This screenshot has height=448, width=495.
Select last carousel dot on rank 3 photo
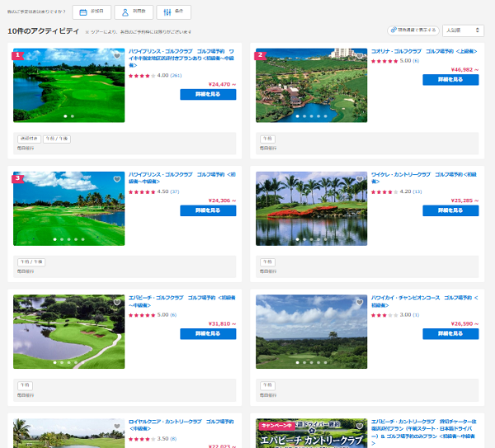tap(83, 239)
